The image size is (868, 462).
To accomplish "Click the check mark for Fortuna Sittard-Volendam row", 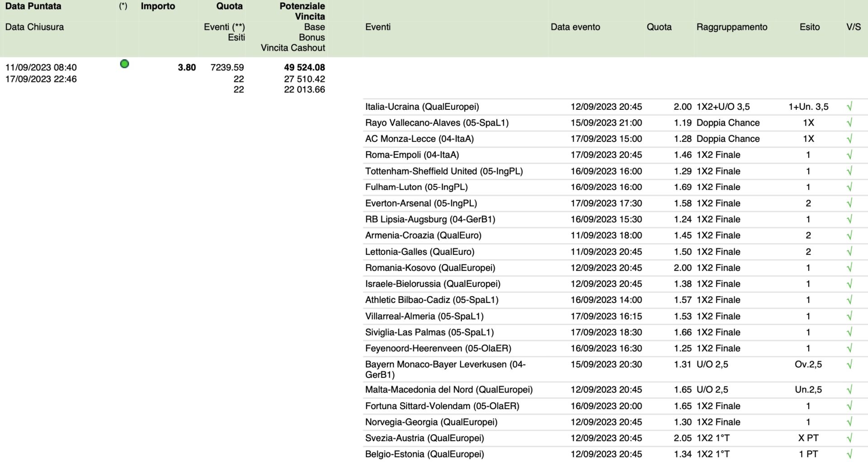I will 849,406.
